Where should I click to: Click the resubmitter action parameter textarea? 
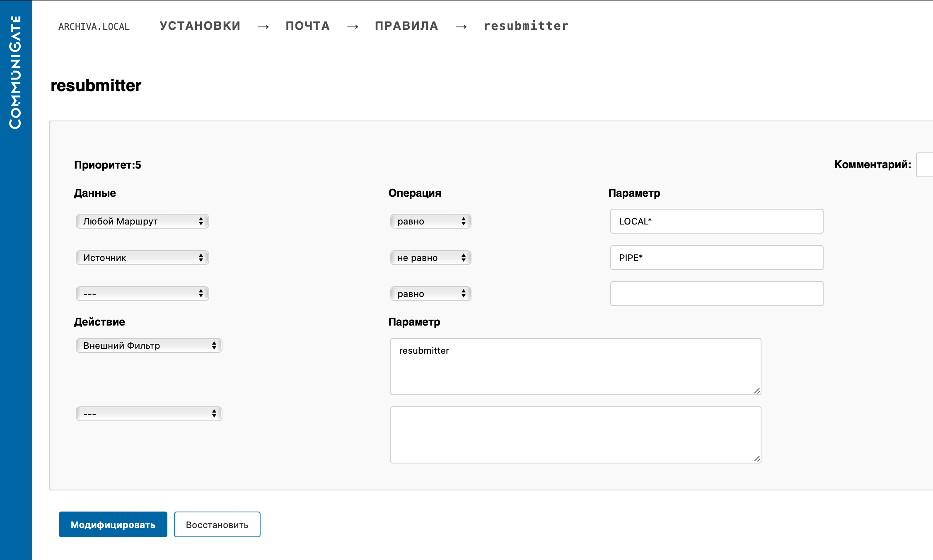[575, 367]
